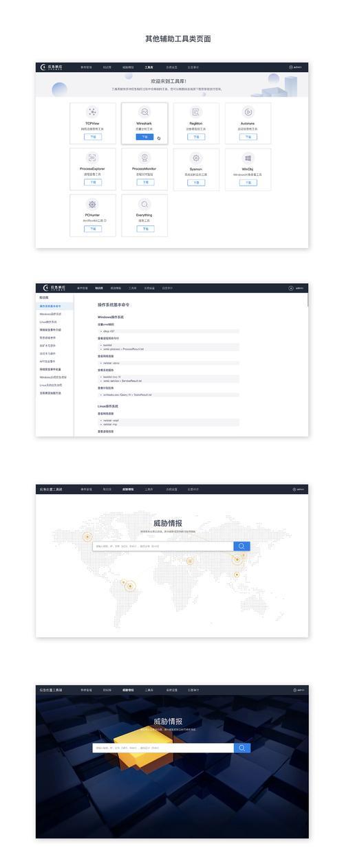Open 系统设置 tab in the tool library screen
The image size is (344, 868).
[171, 67]
